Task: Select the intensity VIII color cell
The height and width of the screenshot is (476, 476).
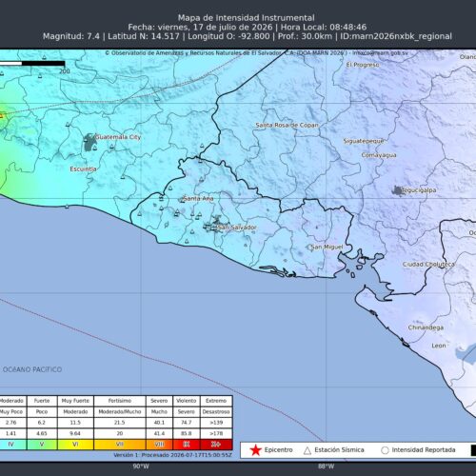Action: click(x=159, y=445)
